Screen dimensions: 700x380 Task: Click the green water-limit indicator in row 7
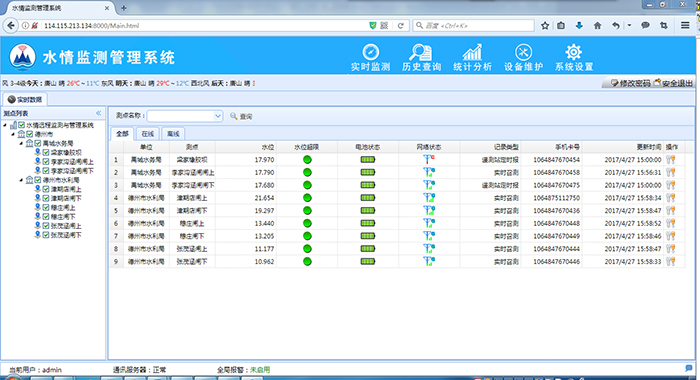click(307, 236)
